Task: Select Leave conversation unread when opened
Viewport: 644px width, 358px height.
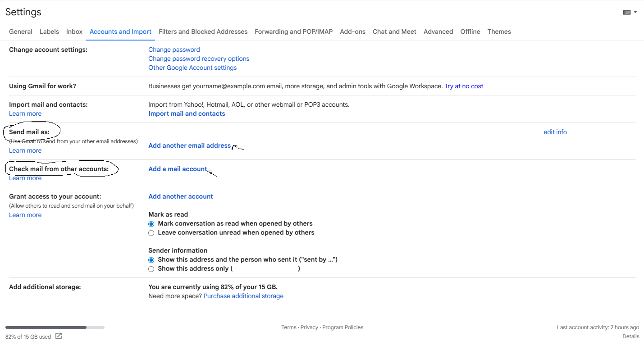Action: coord(151,233)
